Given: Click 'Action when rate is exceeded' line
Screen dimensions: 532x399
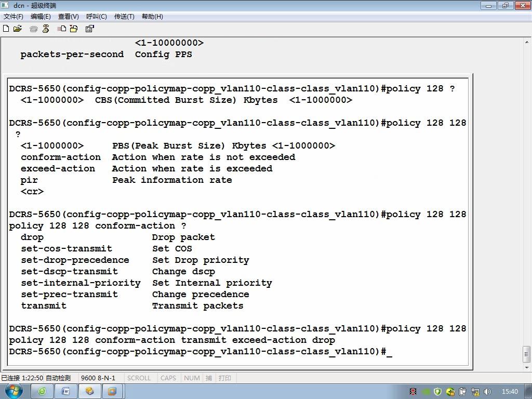Looking at the screenshot, I should pos(192,169).
